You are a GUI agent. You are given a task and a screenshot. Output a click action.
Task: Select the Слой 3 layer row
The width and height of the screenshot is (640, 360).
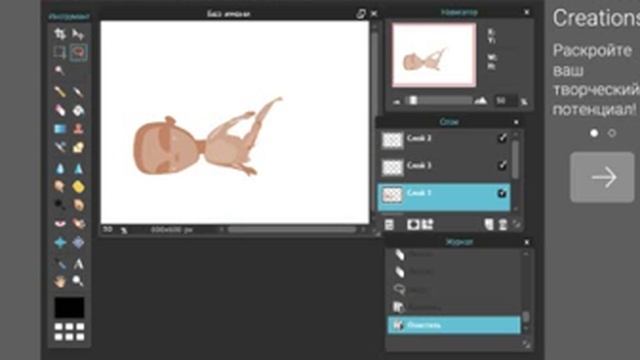444,167
